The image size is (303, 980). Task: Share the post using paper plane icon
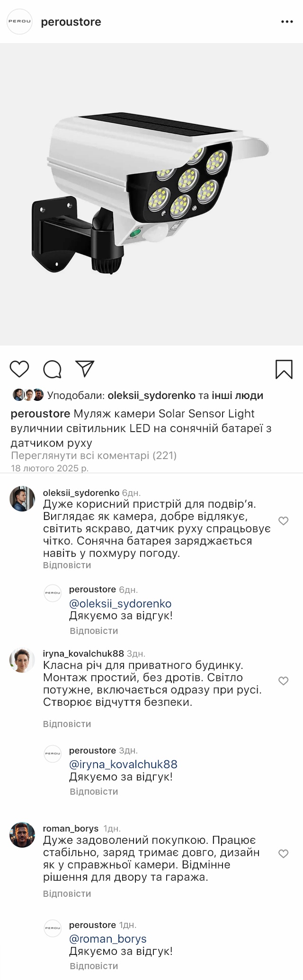[85, 369]
